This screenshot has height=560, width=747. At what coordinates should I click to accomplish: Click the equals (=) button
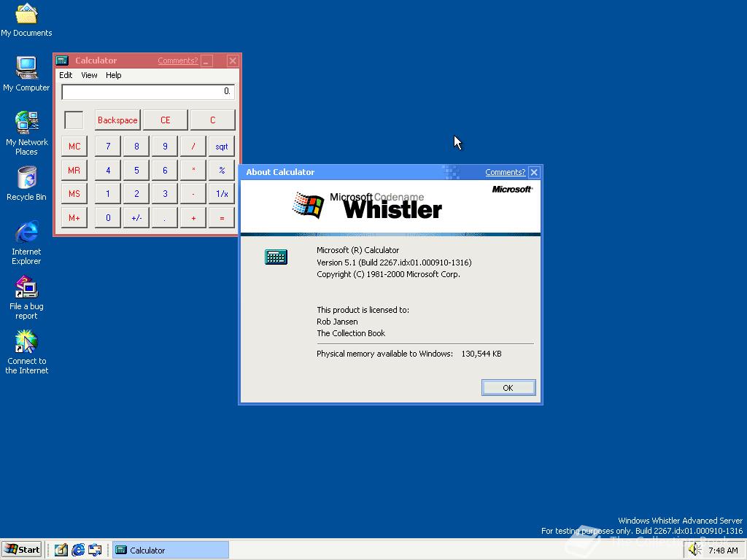coord(222,218)
